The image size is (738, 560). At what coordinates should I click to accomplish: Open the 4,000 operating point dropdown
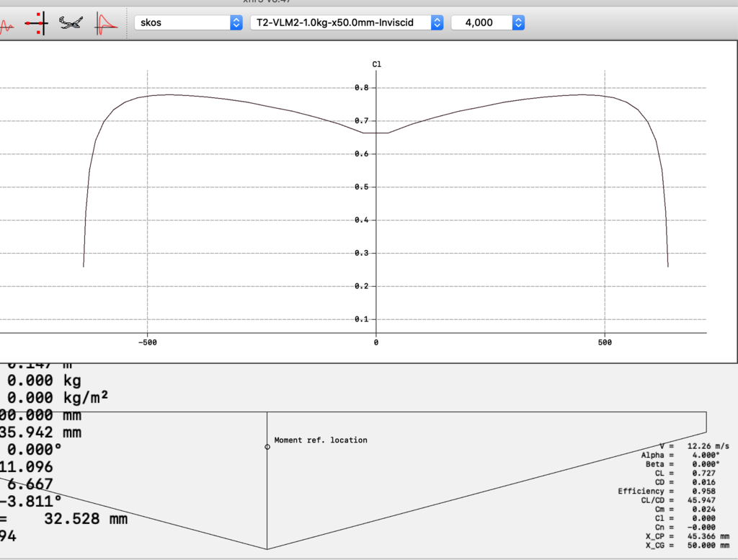click(487, 23)
